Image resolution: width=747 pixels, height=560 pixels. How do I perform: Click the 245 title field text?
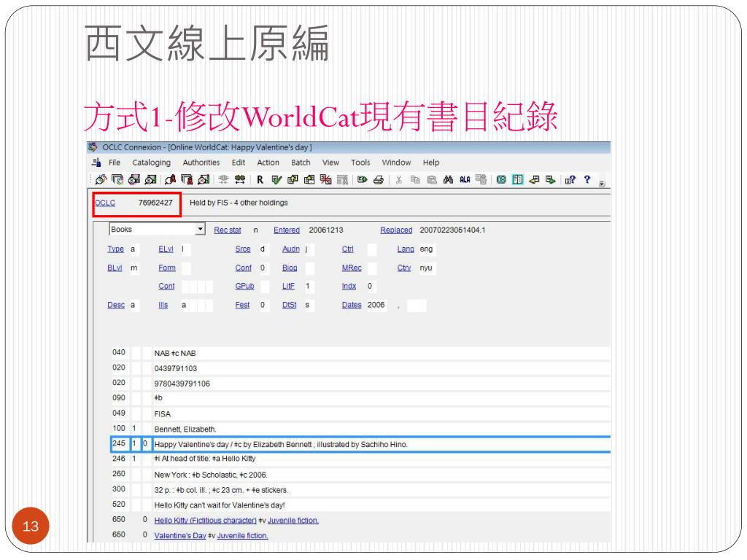tap(281, 444)
